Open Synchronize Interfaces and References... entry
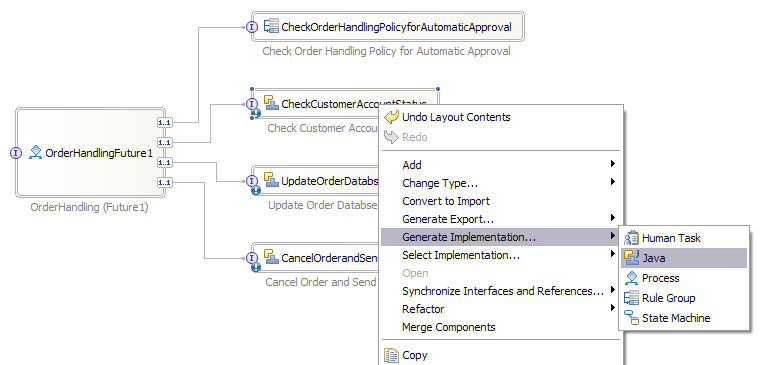Screen dimensions: 761x365 point(500,291)
